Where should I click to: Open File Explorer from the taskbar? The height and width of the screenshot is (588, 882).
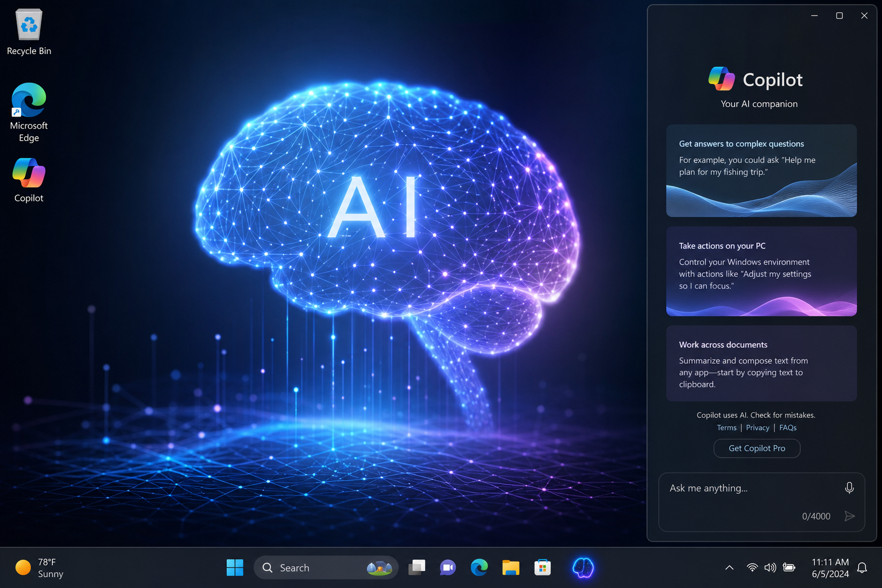click(510, 567)
